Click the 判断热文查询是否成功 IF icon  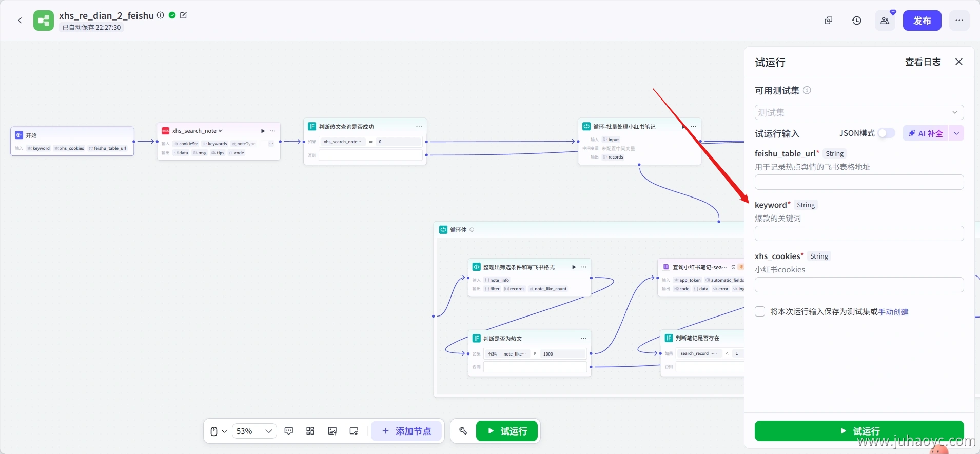click(312, 126)
